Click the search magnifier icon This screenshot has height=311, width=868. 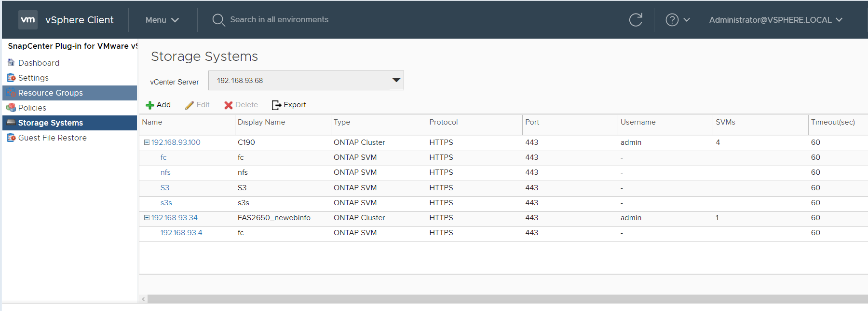pyautogui.click(x=218, y=20)
